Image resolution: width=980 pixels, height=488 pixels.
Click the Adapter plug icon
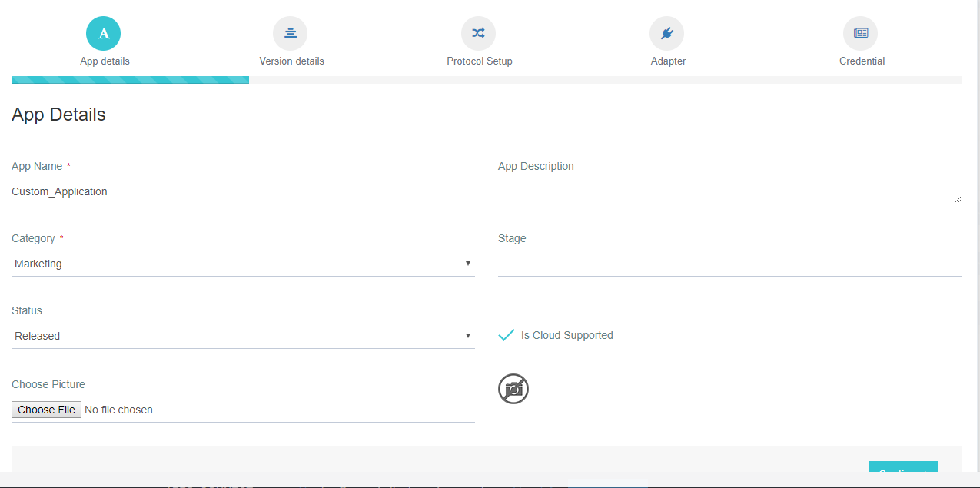click(x=666, y=33)
